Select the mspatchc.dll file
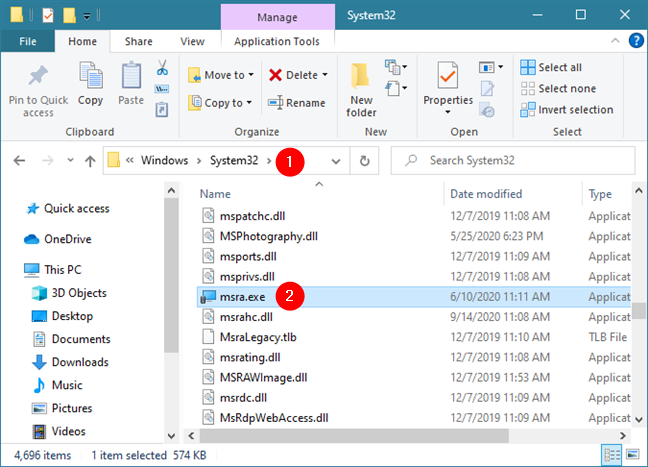Viewport: 648px width, 467px height. pos(252,216)
